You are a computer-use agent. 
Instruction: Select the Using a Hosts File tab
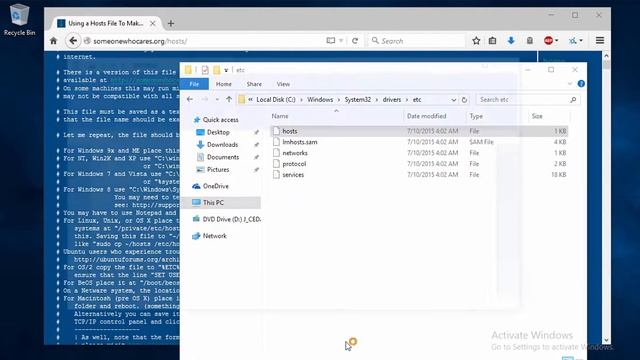tap(106, 24)
